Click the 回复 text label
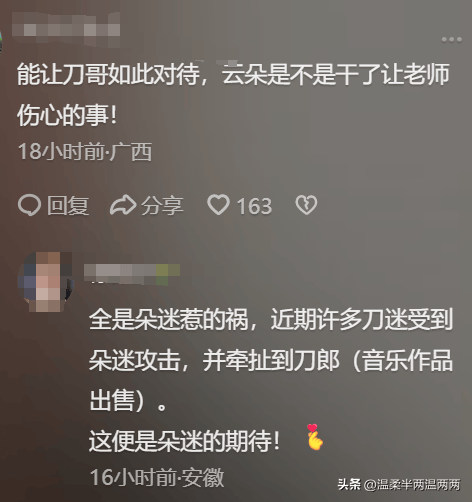 (68, 205)
